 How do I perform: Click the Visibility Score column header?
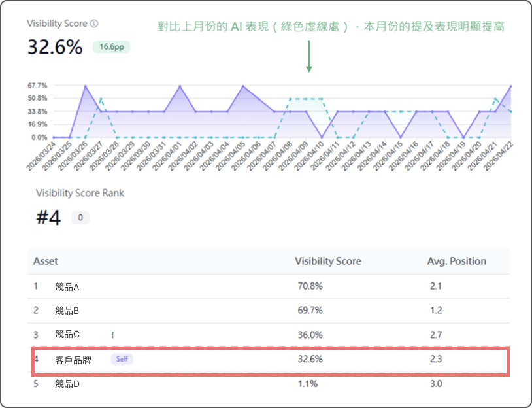pos(327,261)
